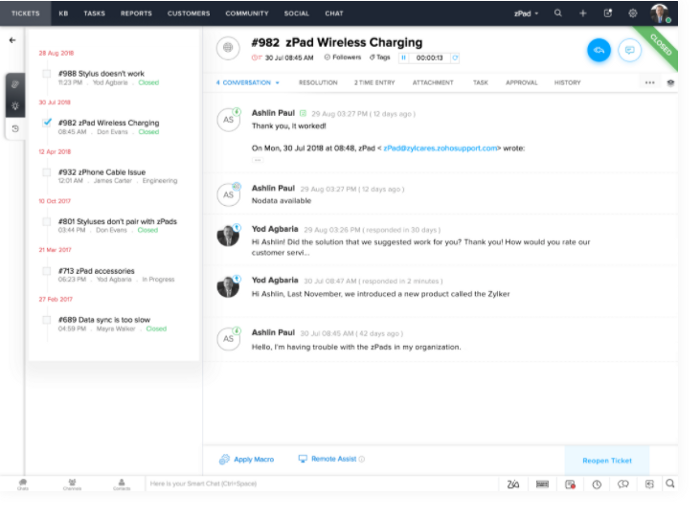Open the Reports menu in top navigation
Viewport: 700px width, 518px height.
(x=136, y=13)
